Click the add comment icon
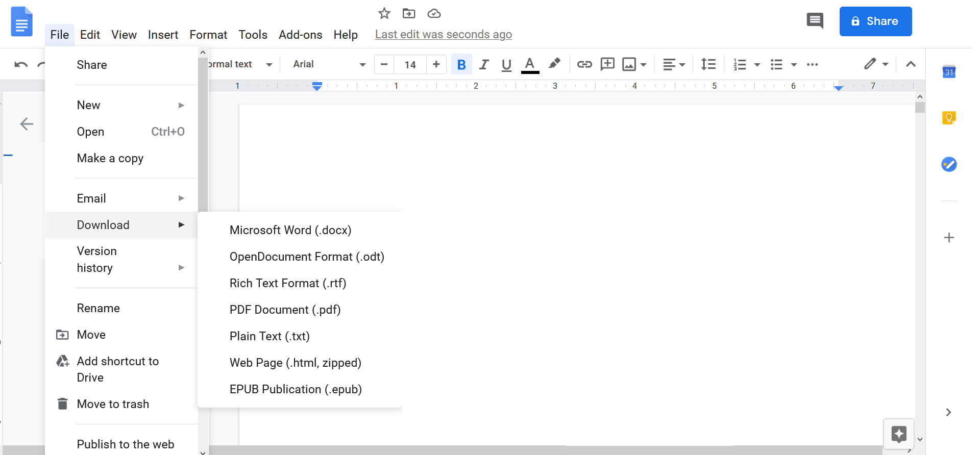 607,64
